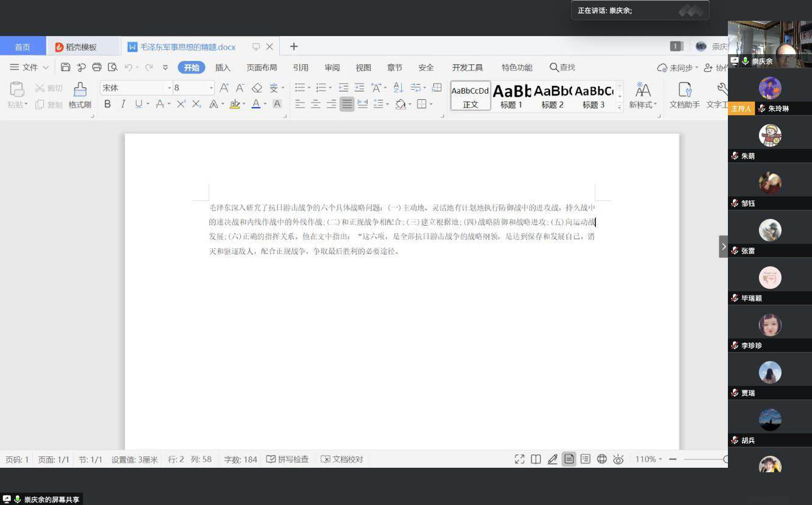Viewport: 812px width, 505px height.
Task: Click the Redo arrow
Action: (149, 68)
